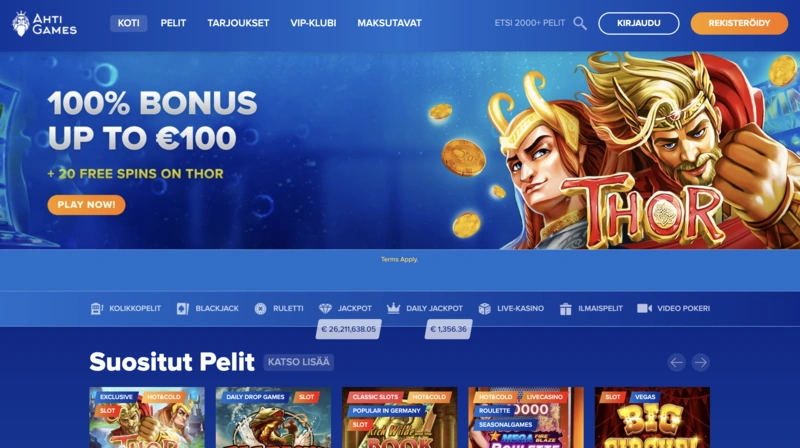Open the Pelit menu item
800x448 pixels.
173,23
